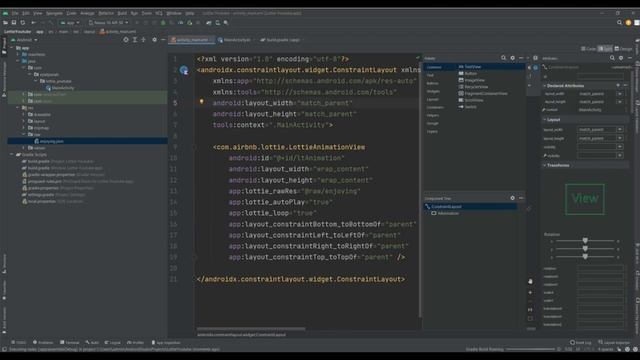Collapse the java folder node

(18, 61)
